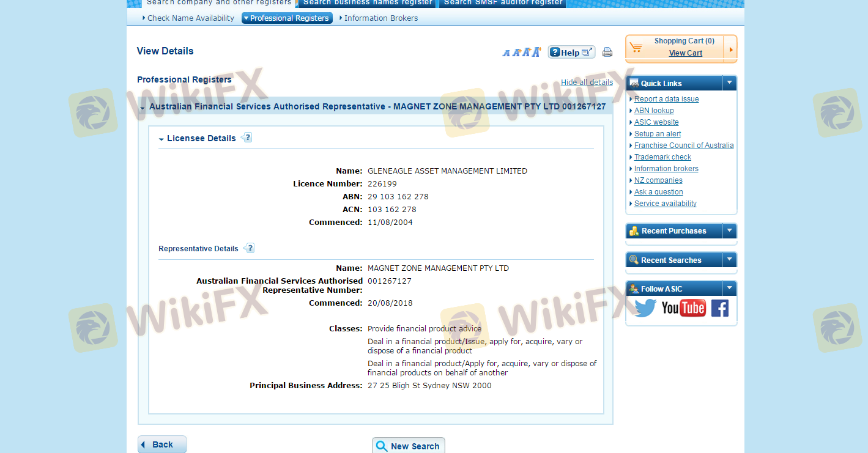Image resolution: width=868 pixels, height=453 pixels.
Task: Click the Shopping Cart (0) label
Action: click(x=684, y=41)
